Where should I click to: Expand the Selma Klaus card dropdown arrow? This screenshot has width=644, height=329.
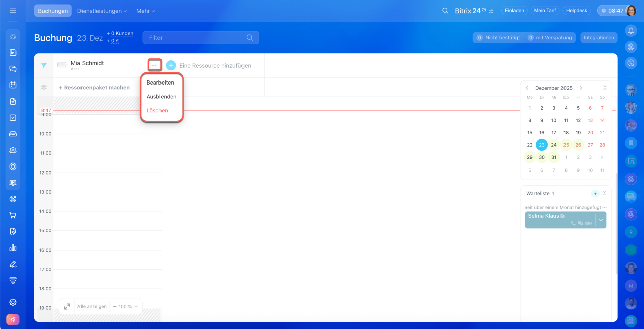pos(601,220)
